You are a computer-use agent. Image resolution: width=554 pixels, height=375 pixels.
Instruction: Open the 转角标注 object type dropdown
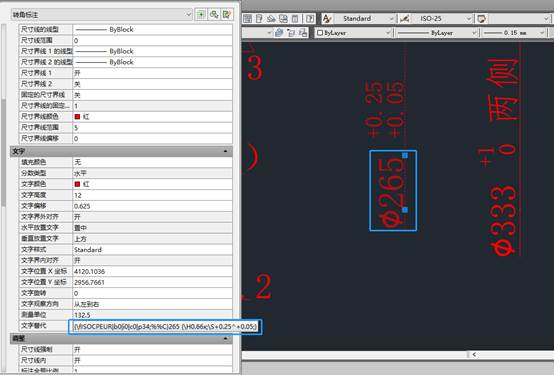click(102, 14)
